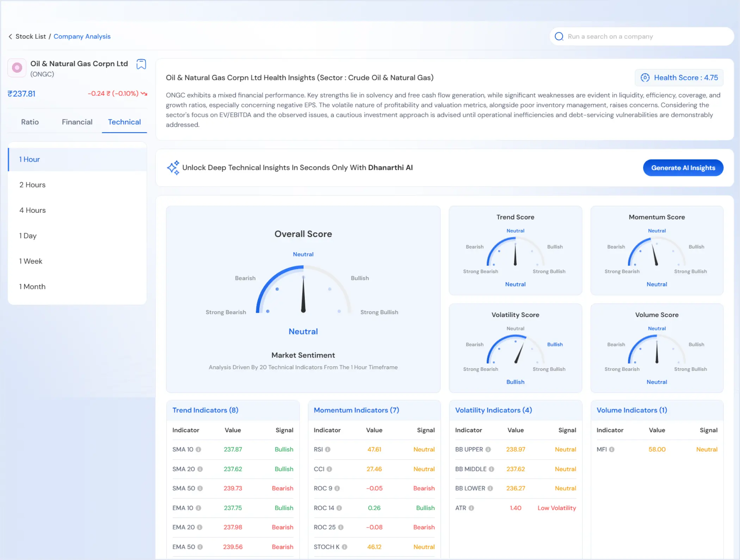Click the MFI info icon
Viewport: 740px width, 560px height.
coord(612,449)
